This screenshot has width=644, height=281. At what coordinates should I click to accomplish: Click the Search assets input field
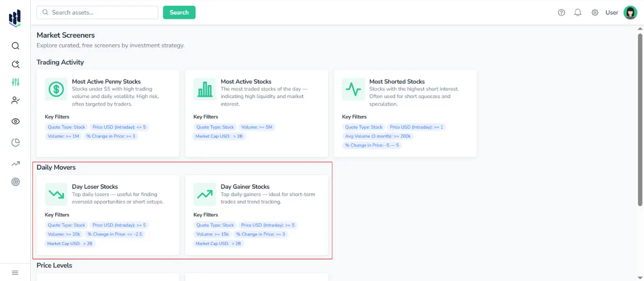97,12
